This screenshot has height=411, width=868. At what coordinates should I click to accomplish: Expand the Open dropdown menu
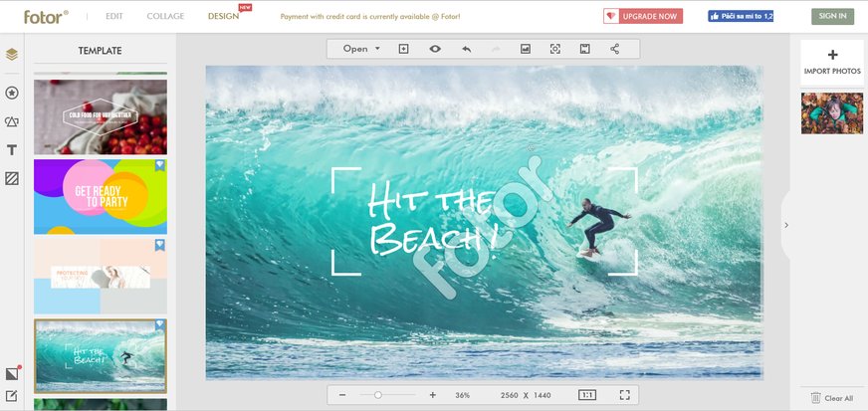[x=362, y=49]
